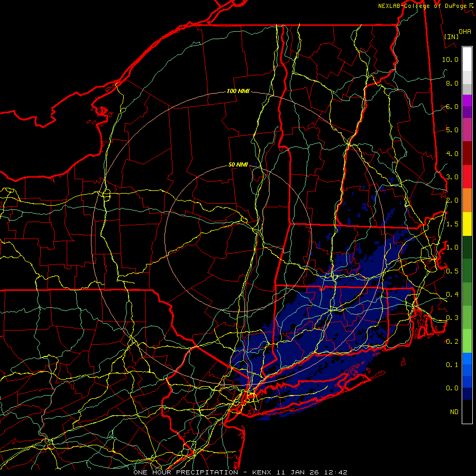
Task: Click the 0.4 legend value
Action: pyautogui.click(x=452, y=294)
